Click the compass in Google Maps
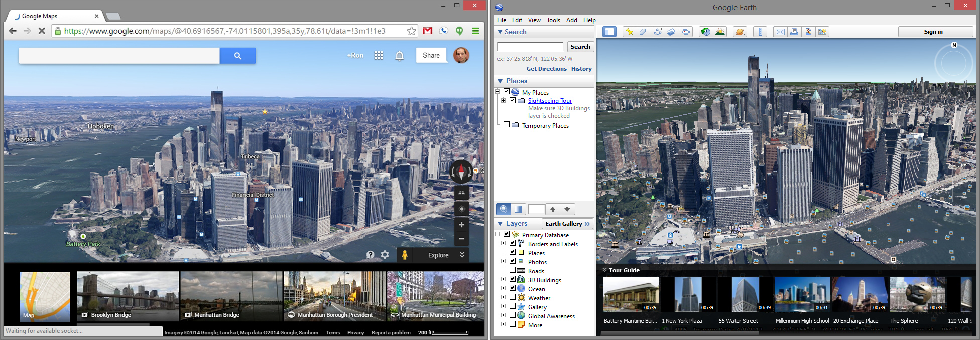Viewport: 980px width, 340px height. (x=461, y=172)
